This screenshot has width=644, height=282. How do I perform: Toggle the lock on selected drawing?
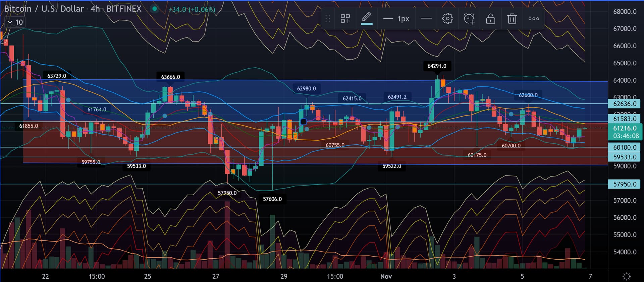click(490, 19)
